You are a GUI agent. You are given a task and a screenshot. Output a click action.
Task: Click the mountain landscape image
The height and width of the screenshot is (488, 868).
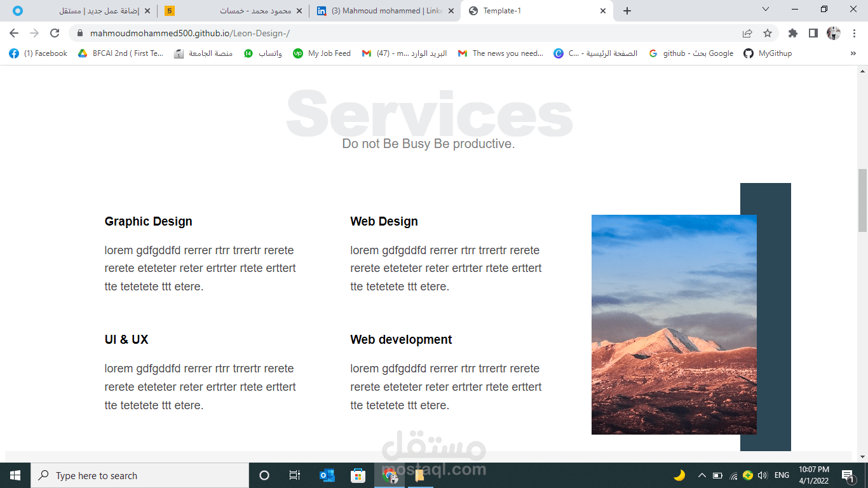pyautogui.click(x=674, y=325)
